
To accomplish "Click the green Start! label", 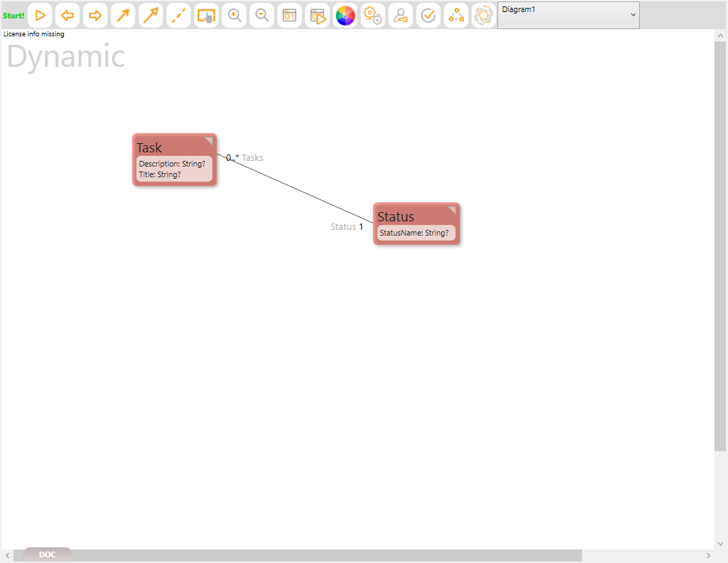I will [x=14, y=16].
